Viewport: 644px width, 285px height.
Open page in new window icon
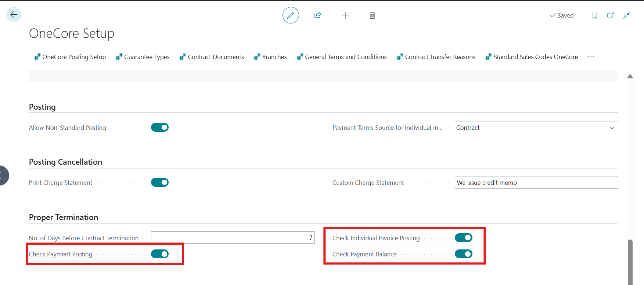611,15
